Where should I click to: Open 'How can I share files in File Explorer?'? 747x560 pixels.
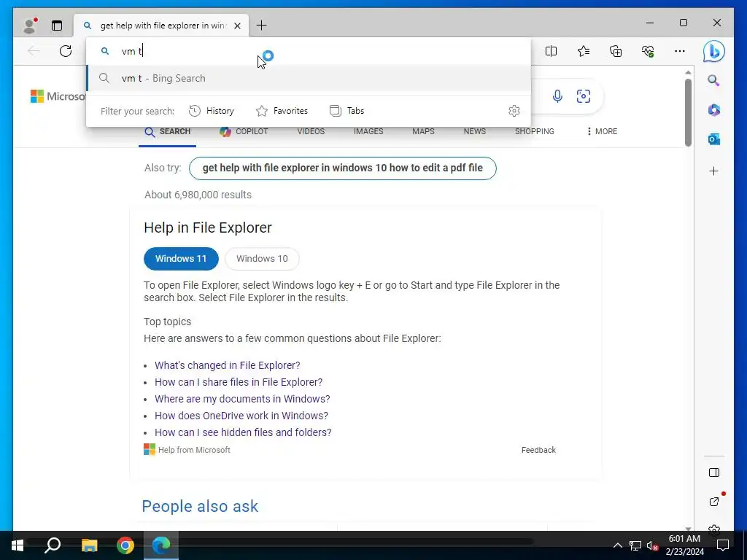coord(239,382)
